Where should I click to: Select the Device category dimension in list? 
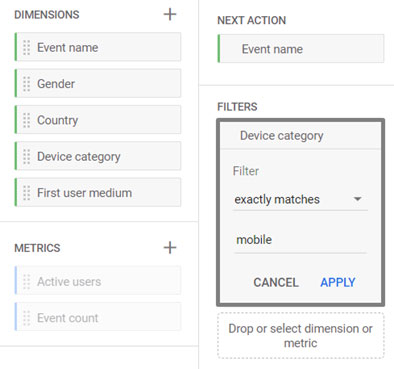click(x=98, y=156)
